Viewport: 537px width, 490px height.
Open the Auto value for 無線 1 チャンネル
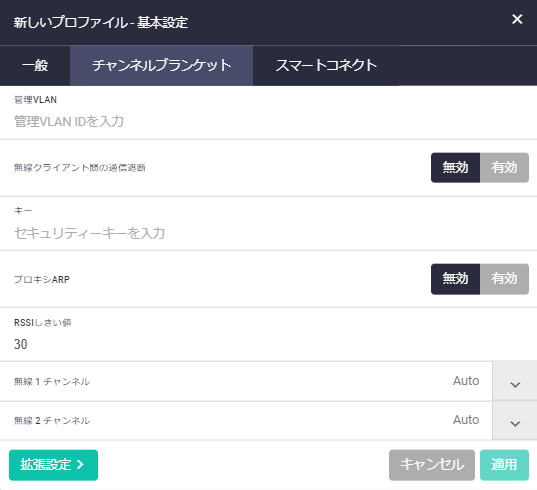pos(466,381)
